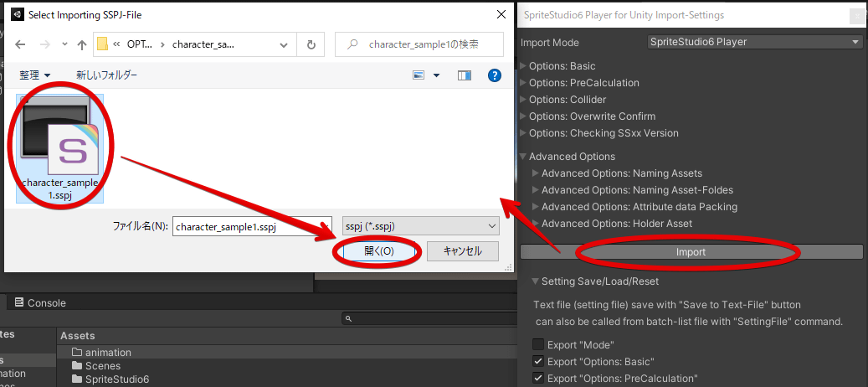
Task: Change the file view mode icon
Action: pyautogui.click(x=419, y=75)
